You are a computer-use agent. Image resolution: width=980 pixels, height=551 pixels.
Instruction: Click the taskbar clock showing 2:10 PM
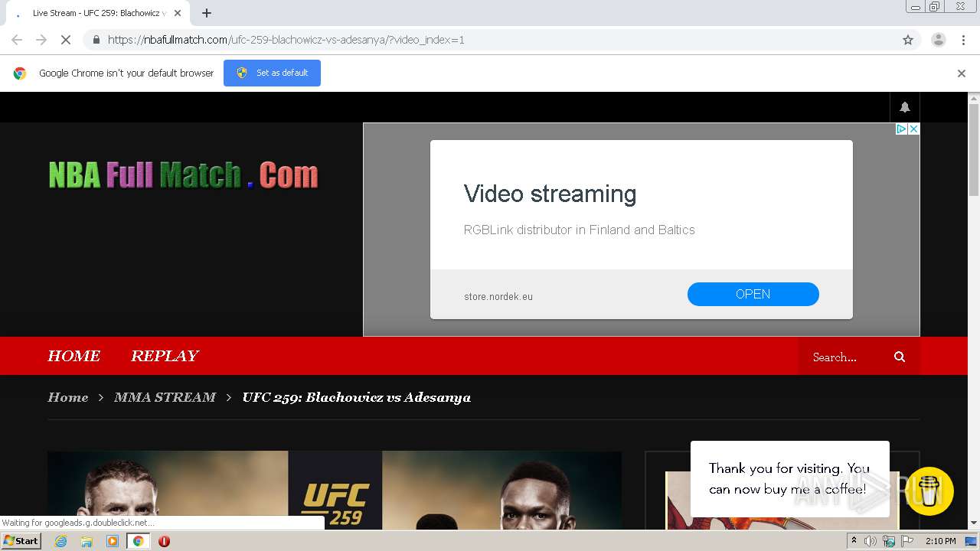(941, 541)
